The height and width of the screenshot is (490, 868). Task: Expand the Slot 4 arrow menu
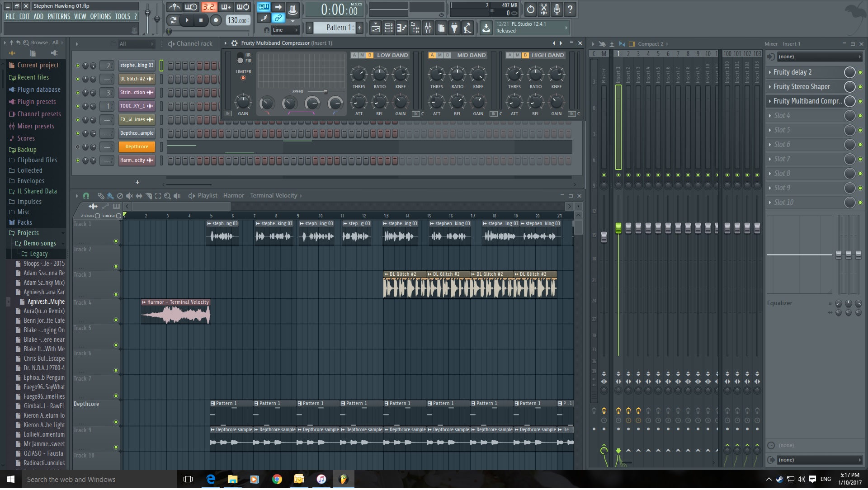pyautogui.click(x=770, y=116)
